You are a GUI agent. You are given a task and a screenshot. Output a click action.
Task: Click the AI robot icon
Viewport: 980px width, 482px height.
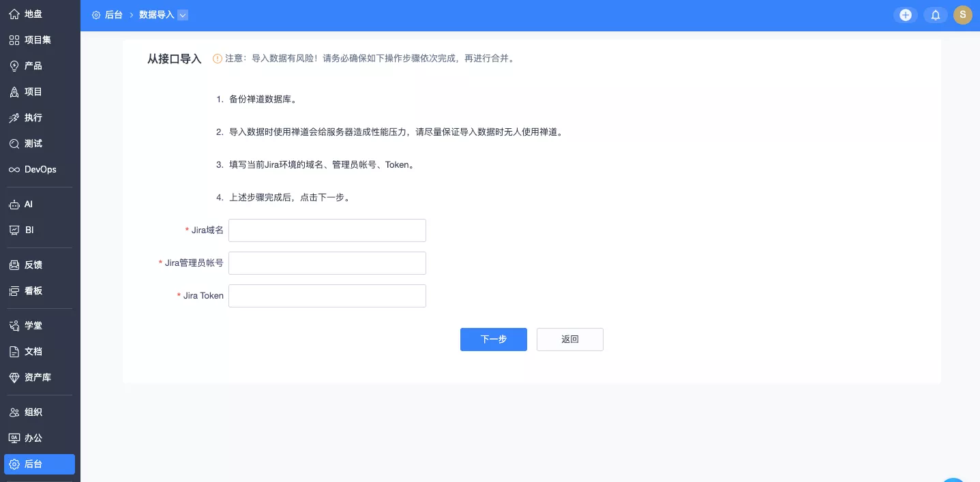click(x=14, y=205)
